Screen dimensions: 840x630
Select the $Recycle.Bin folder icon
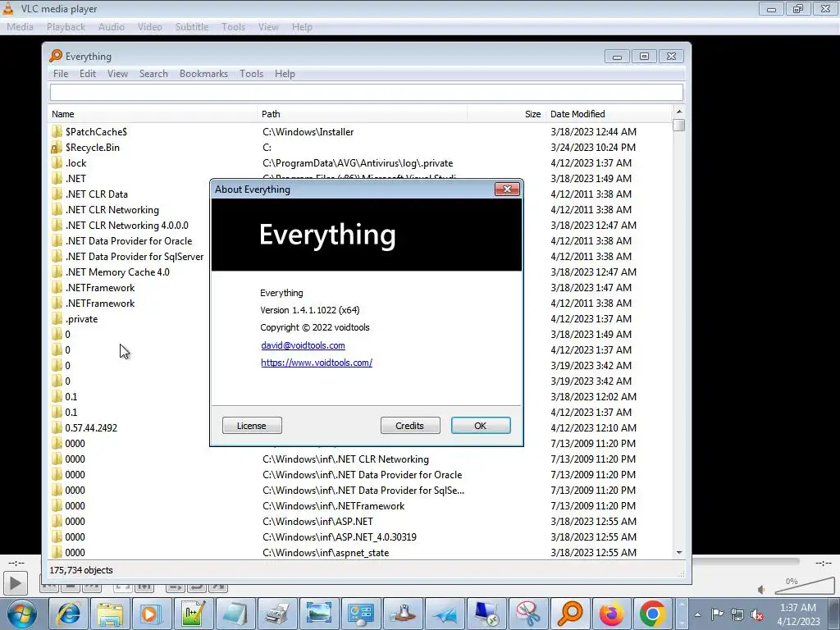57,148
